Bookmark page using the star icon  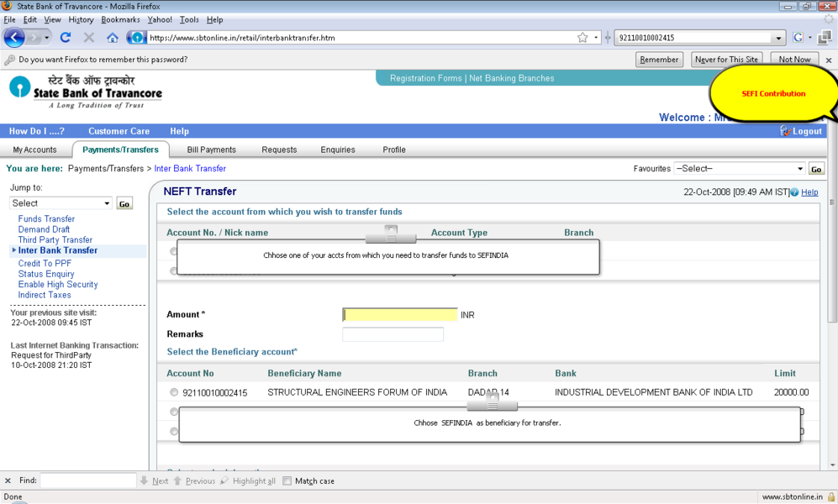point(582,38)
